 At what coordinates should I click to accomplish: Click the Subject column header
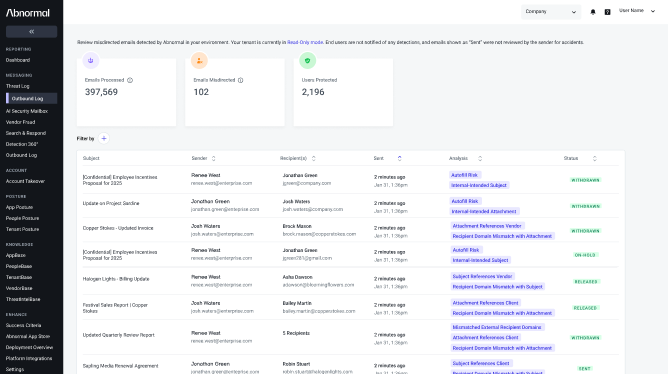(91, 158)
